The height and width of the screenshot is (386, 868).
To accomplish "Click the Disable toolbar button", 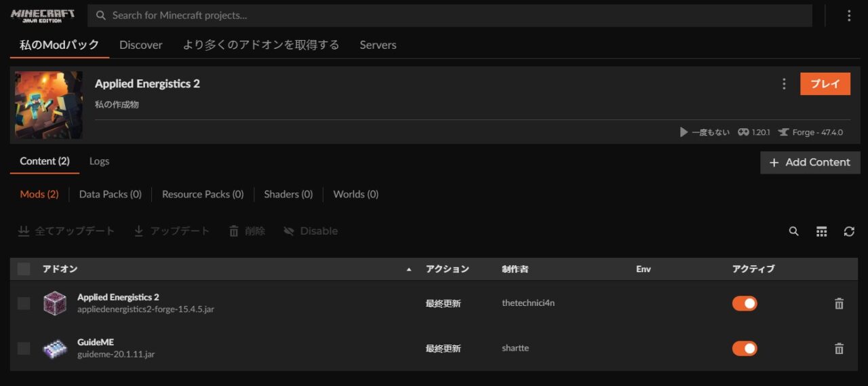I will point(311,231).
